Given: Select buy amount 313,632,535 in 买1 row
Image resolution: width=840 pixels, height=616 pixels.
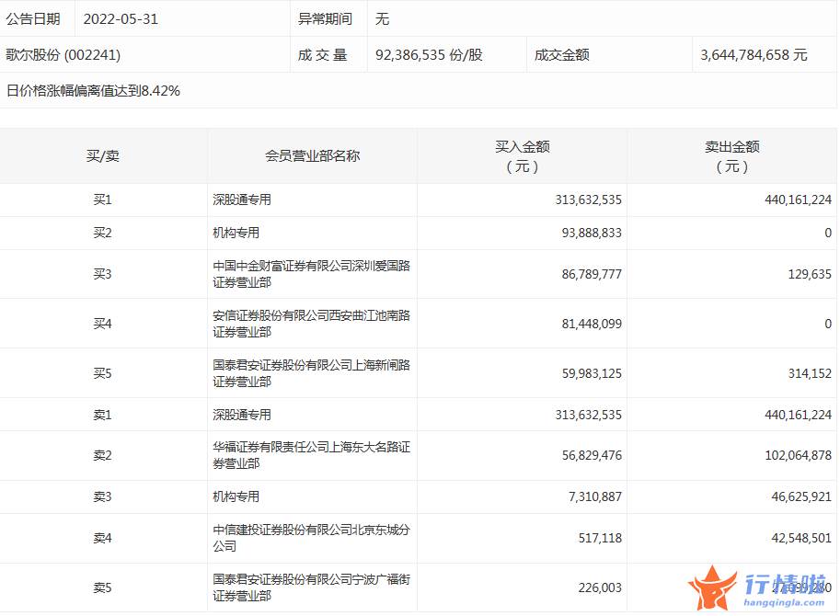Looking at the screenshot, I should coord(588,200).
